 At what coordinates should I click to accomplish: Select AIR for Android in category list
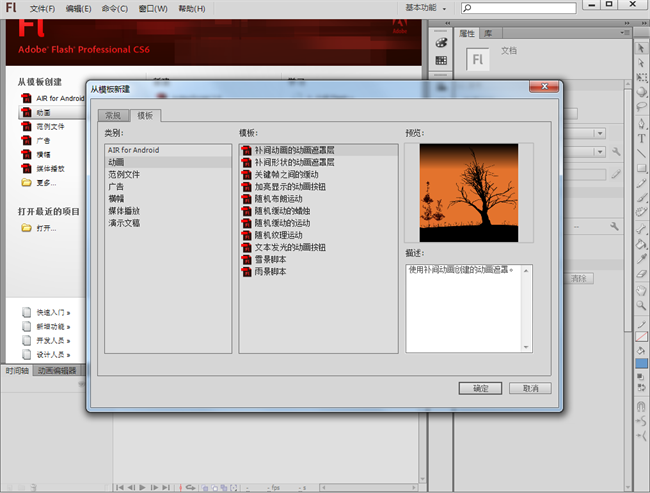[x=168, y=150]
